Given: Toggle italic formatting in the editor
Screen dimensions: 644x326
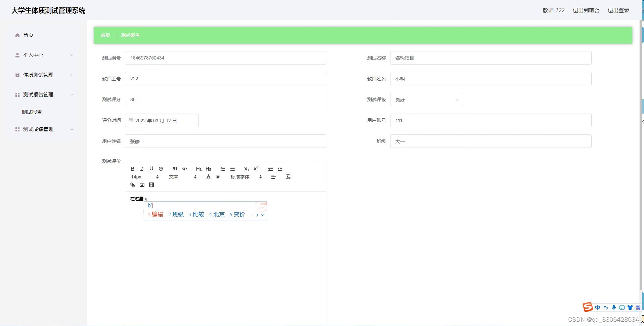Looking at the screenshot, I should coord(142,169).
